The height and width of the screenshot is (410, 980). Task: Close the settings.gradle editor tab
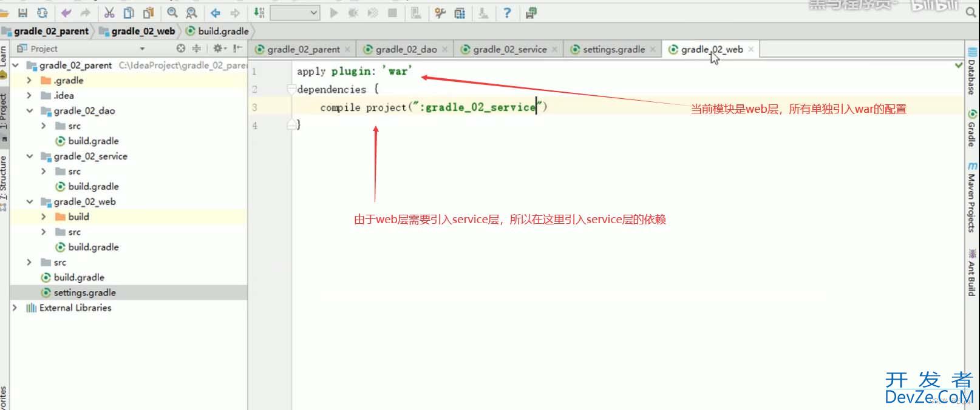pos(653,49)
